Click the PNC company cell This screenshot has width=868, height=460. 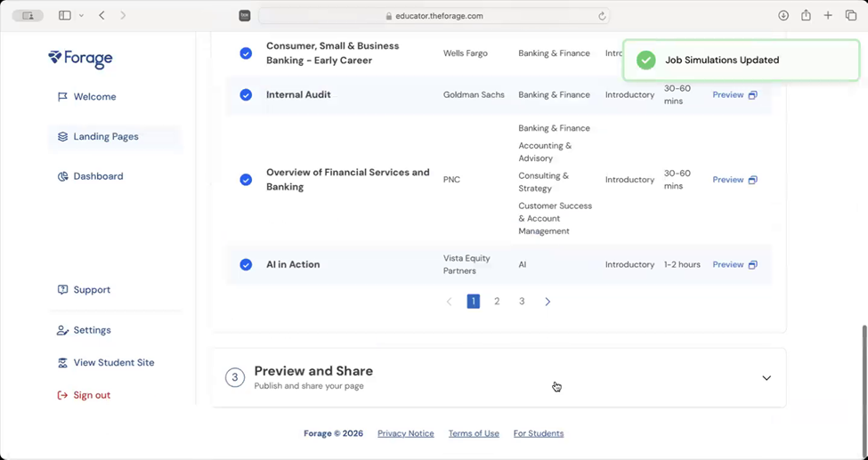pos(451,180)
